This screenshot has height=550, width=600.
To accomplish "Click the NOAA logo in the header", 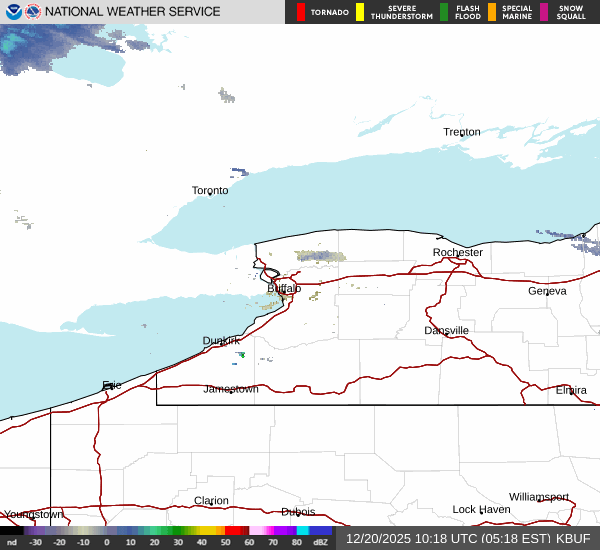I will point(13,12).
